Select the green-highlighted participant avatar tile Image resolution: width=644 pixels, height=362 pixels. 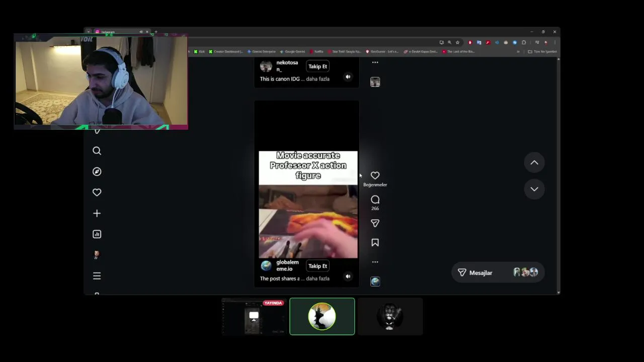(x=322, y=316)
